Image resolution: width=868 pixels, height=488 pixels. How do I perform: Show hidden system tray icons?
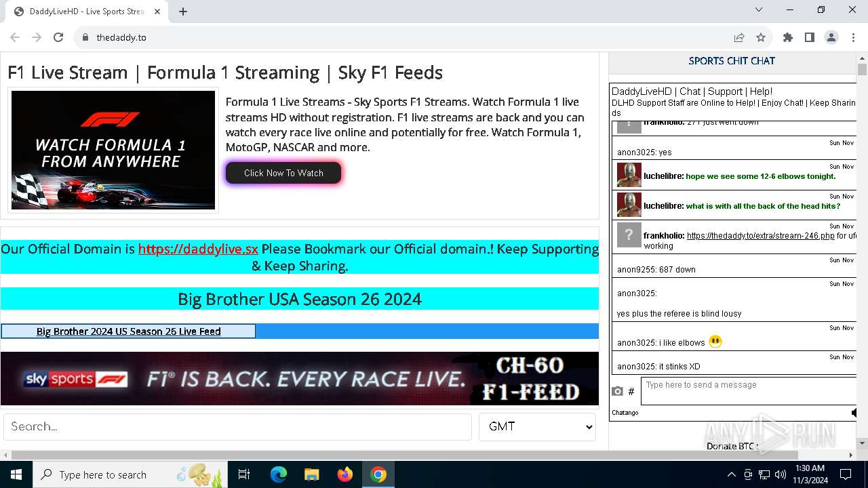[731, 474]
